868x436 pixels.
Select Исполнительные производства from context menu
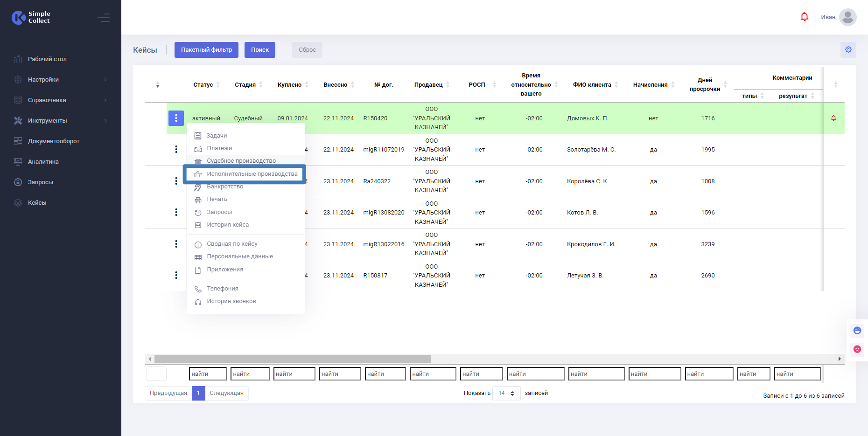tap(252, 174)
